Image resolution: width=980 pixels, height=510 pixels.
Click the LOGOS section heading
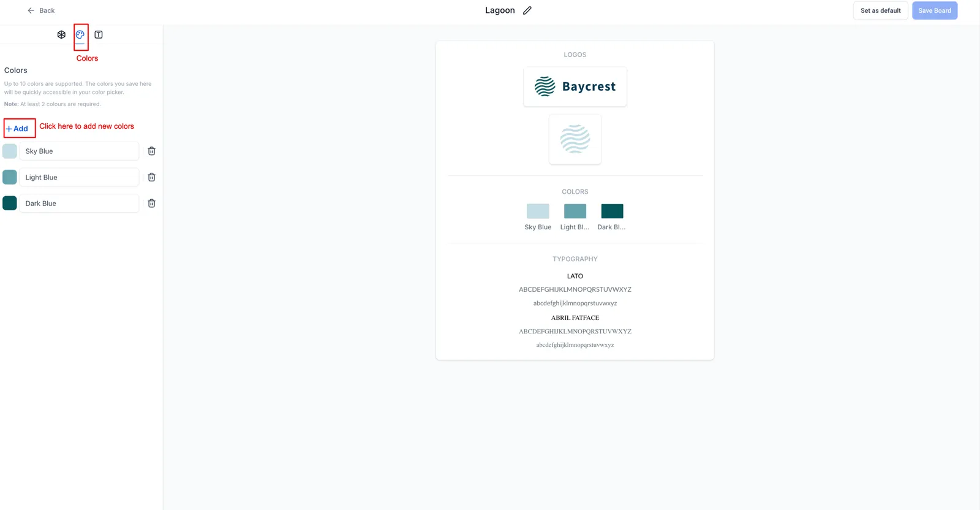tap(575, 55)
